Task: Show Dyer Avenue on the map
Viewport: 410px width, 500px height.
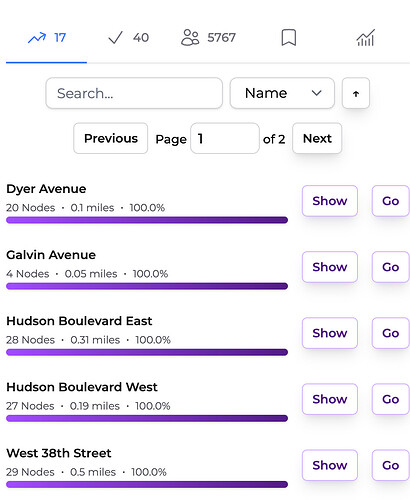Action: (x=330, y=201)
